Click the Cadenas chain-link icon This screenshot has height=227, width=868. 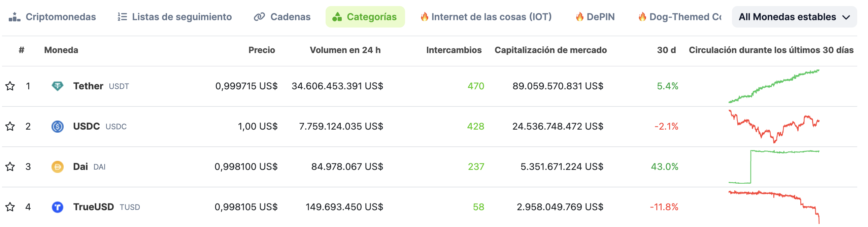259,17
